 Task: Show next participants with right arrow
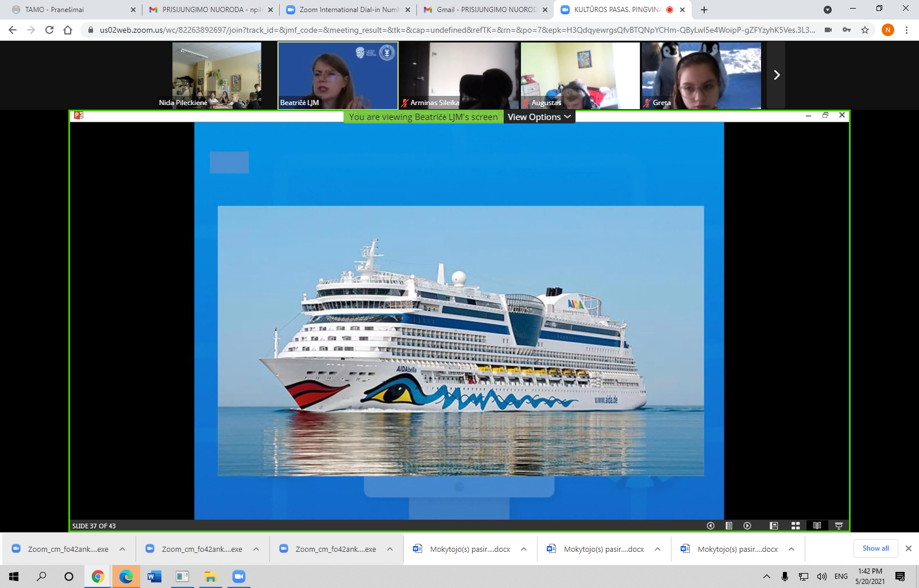point(777,75)
